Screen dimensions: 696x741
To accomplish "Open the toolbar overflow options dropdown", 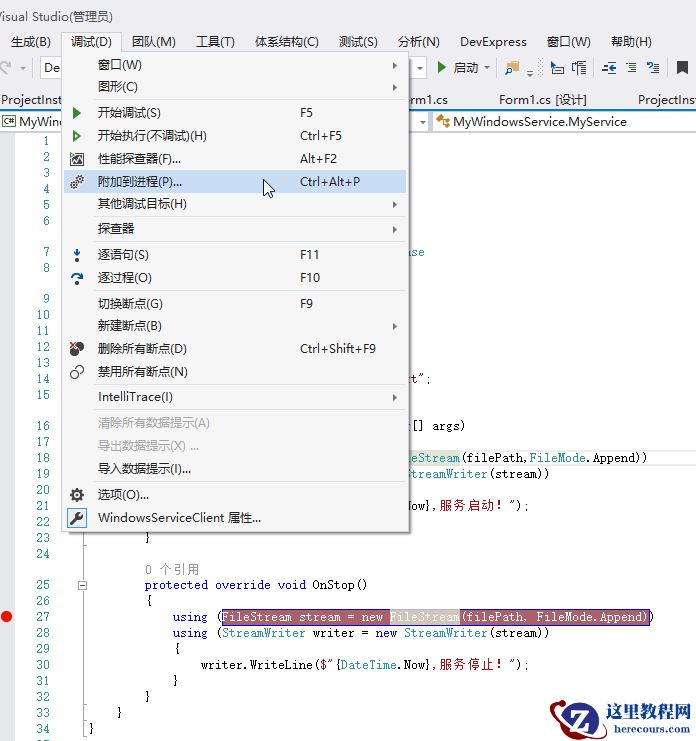I will point(530,72).
